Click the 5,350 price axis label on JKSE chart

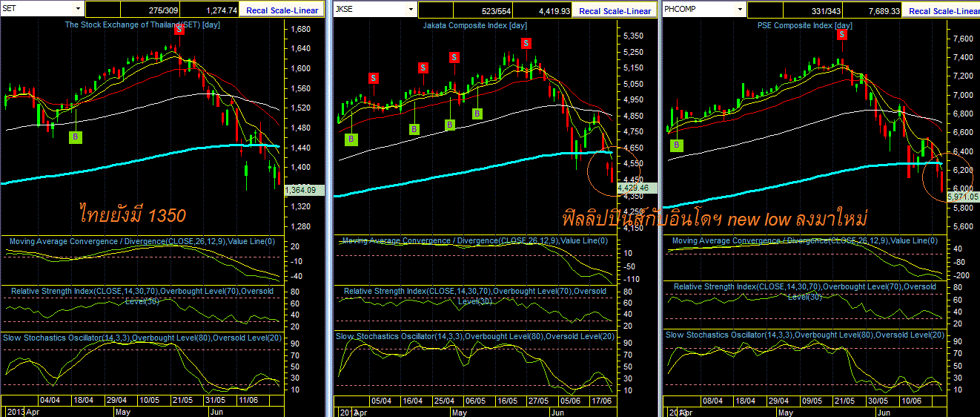pos(632,36)
